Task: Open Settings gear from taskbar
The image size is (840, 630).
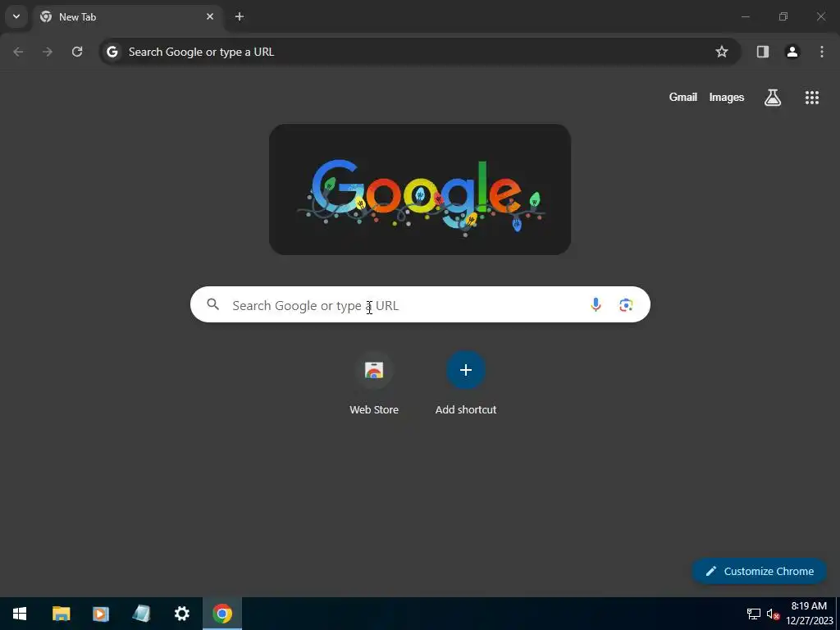Action: point(181,614)
